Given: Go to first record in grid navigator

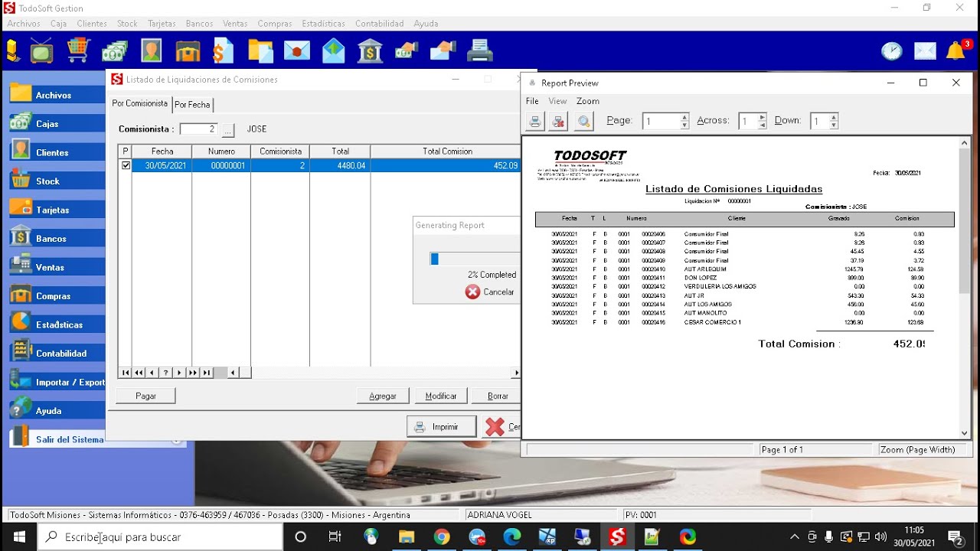Looking at the screenshot, I should 126,373.
